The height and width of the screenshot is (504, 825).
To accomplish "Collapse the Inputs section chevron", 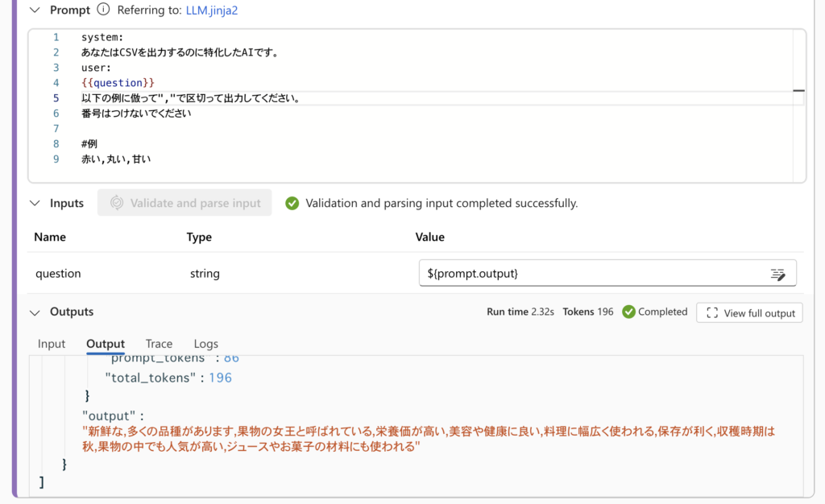I will [x=35, y=204].
